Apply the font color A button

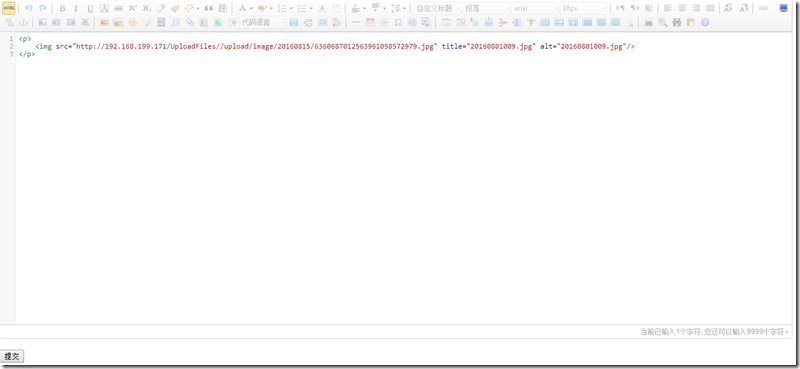pos(242,8)
